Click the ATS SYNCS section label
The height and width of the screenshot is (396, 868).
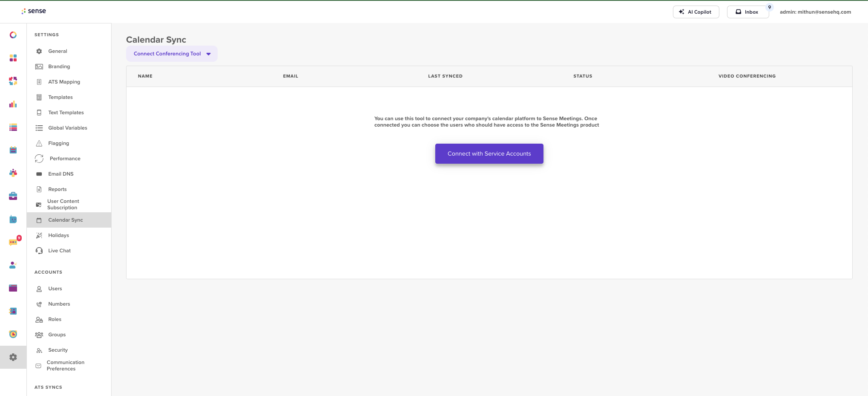click(48, 387)
